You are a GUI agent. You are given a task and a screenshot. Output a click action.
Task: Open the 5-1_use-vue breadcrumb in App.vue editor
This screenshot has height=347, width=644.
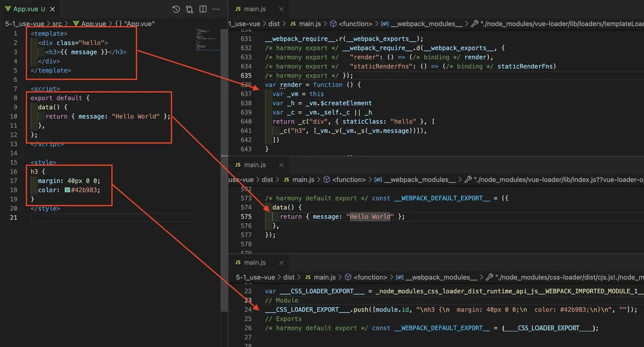[24, 24]
